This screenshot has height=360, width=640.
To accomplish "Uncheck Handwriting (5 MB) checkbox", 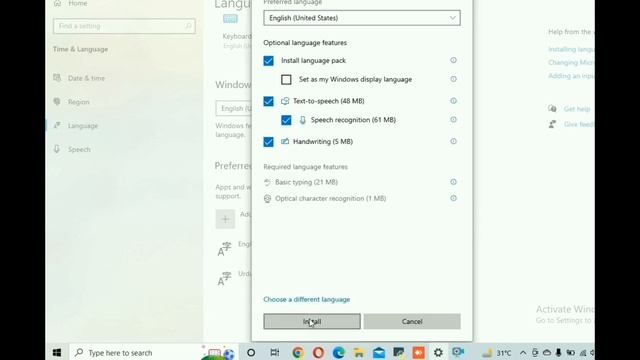I will 269,142.
